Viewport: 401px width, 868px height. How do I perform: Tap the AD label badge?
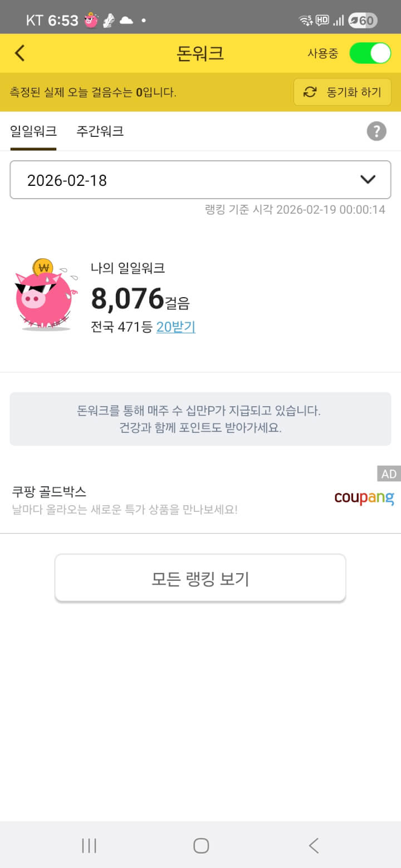coord(389,474)
